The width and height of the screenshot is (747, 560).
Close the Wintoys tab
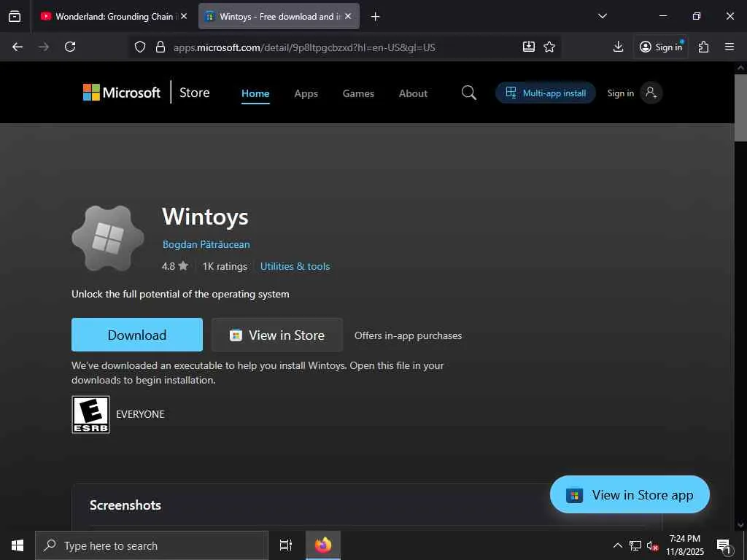click(348, 16)
